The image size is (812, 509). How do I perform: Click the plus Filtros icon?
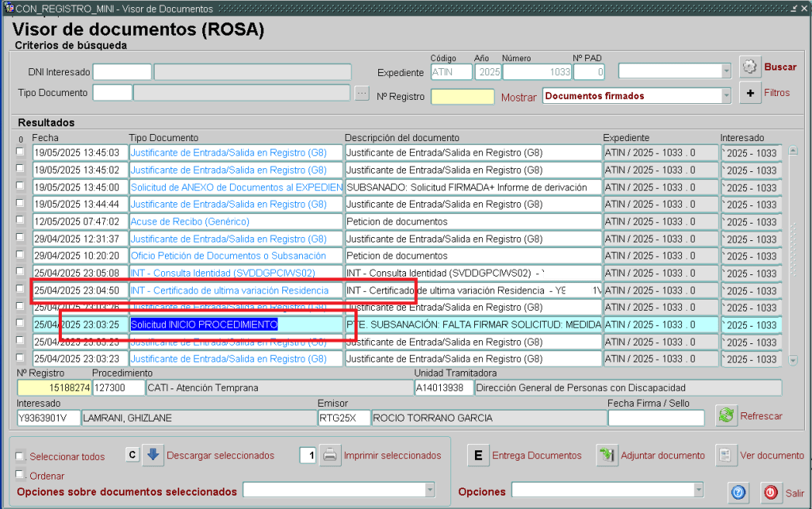[750, 93]
